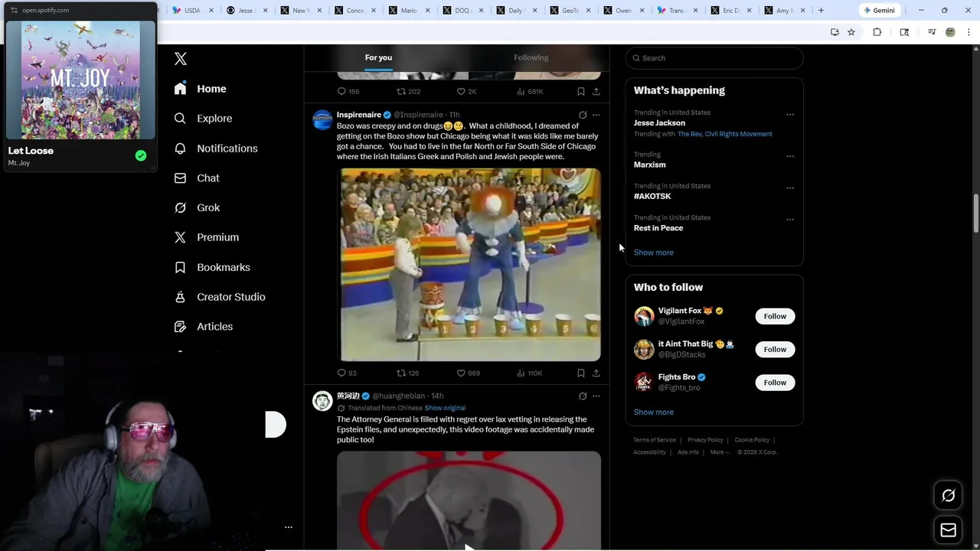Click Show original translation link

(x=445, y=408)
